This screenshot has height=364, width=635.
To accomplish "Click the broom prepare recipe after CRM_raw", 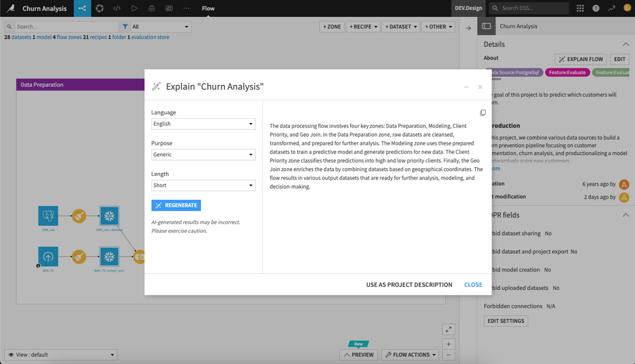I will pyautogui.click(x=79, y=216).
